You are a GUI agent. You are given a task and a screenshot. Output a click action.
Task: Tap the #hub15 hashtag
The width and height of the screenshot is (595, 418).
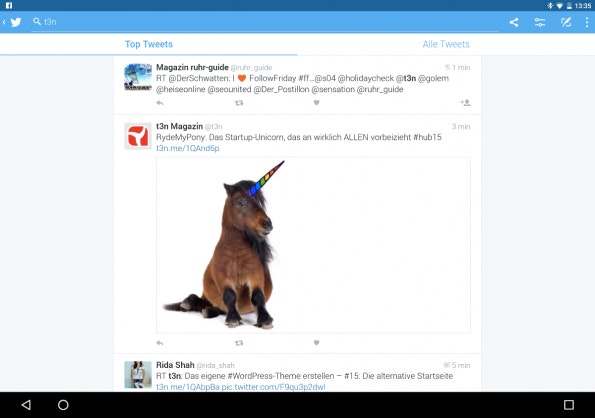tap(427, 137)
